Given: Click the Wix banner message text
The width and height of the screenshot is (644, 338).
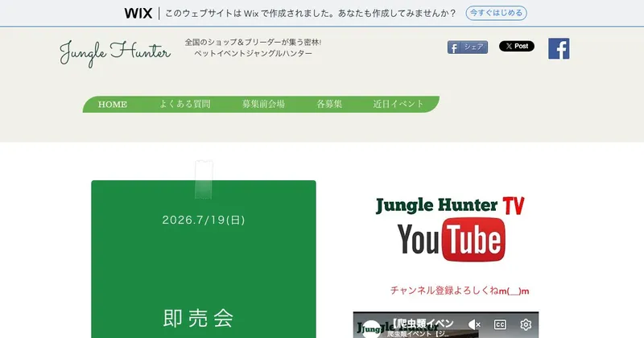Looking at the screenshot, I should pyautogui.click(x=311, y=13).
